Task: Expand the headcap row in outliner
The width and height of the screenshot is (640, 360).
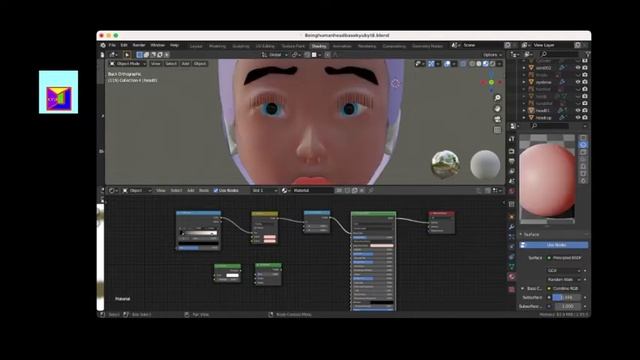Action: point(524,118)
